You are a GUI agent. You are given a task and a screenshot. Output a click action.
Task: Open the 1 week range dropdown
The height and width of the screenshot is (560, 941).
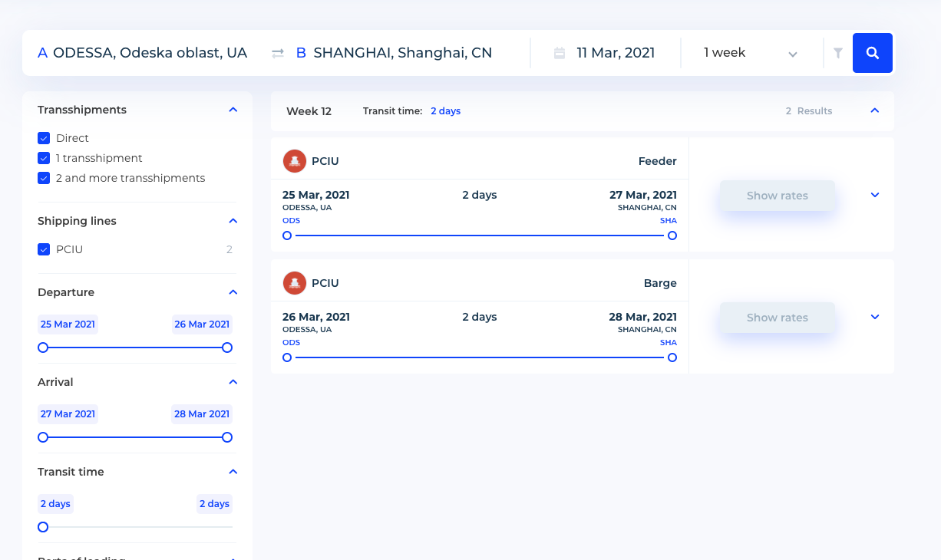(751, 53)
